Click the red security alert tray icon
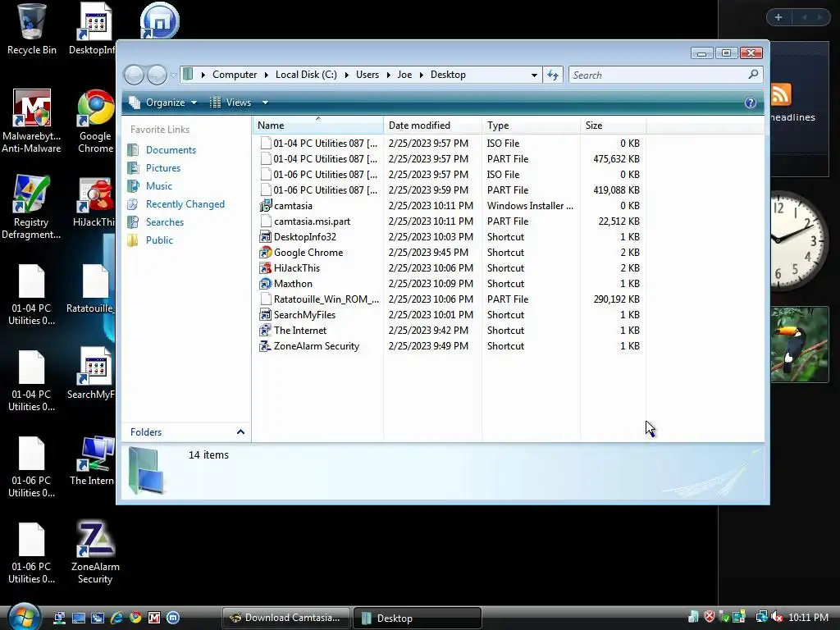This screenshot has width=840, height=630. (710, 617)
